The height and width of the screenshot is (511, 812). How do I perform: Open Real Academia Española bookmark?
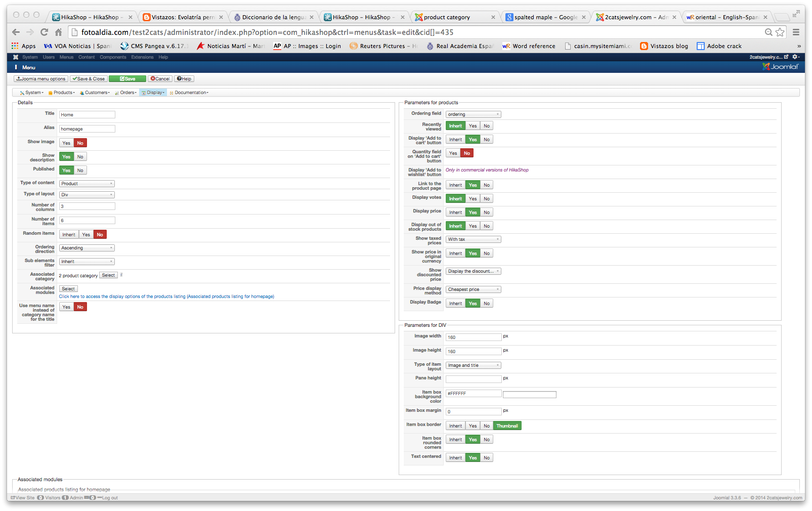coord(460,46)
